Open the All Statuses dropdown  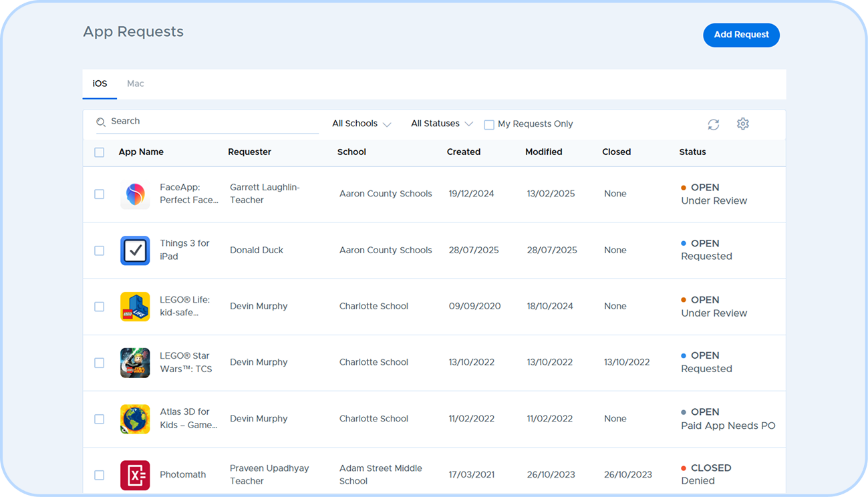(x=442, y=124)
